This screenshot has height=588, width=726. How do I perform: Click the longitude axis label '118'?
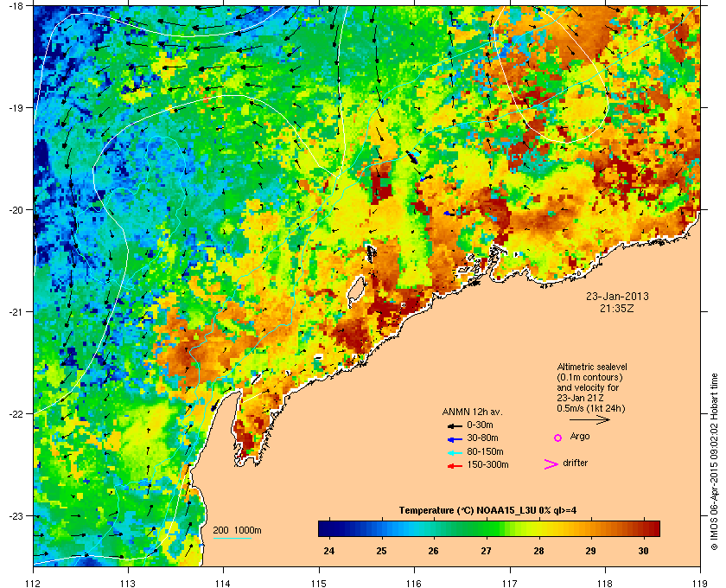(x=605, y=584)
